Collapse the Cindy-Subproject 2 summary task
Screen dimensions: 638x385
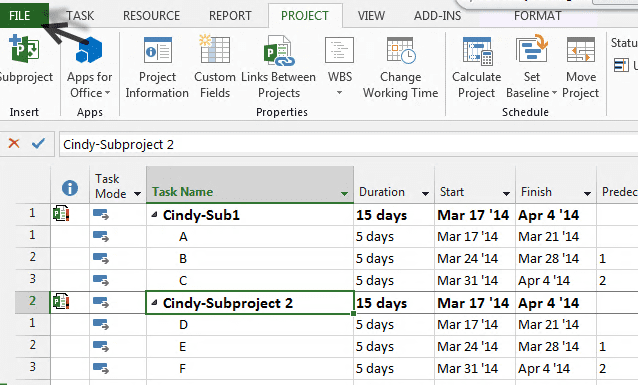(154, 302)
